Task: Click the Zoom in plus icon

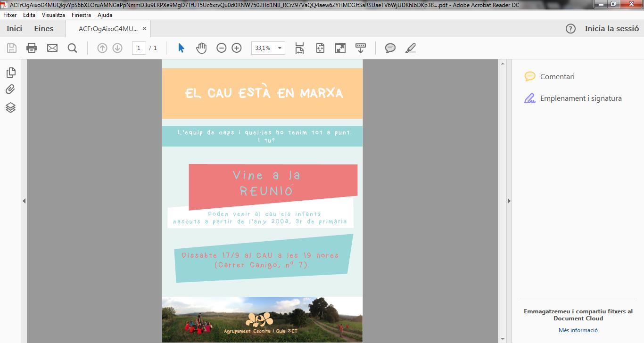Action: coord(237,48)
